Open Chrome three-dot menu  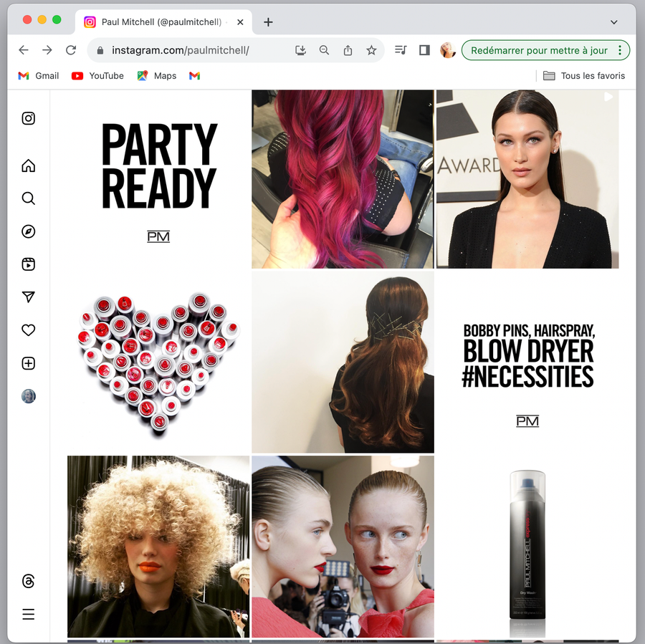620,50
